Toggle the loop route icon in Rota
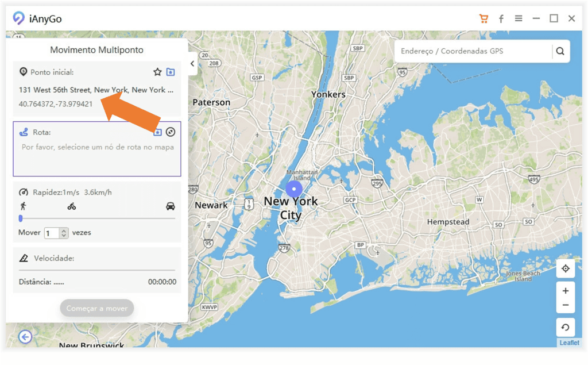This screenshot has height=365, width=588. 171,132
